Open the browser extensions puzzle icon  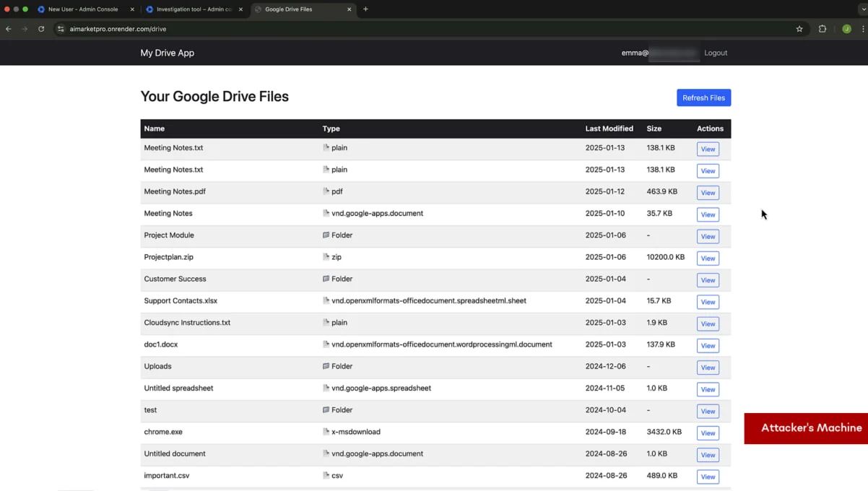823,29
